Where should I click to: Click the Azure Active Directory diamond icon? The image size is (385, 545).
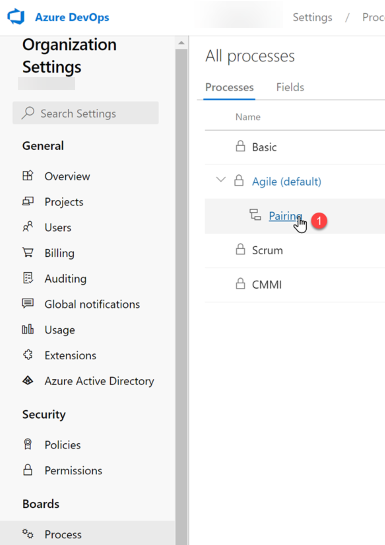[x=28, y=381]
